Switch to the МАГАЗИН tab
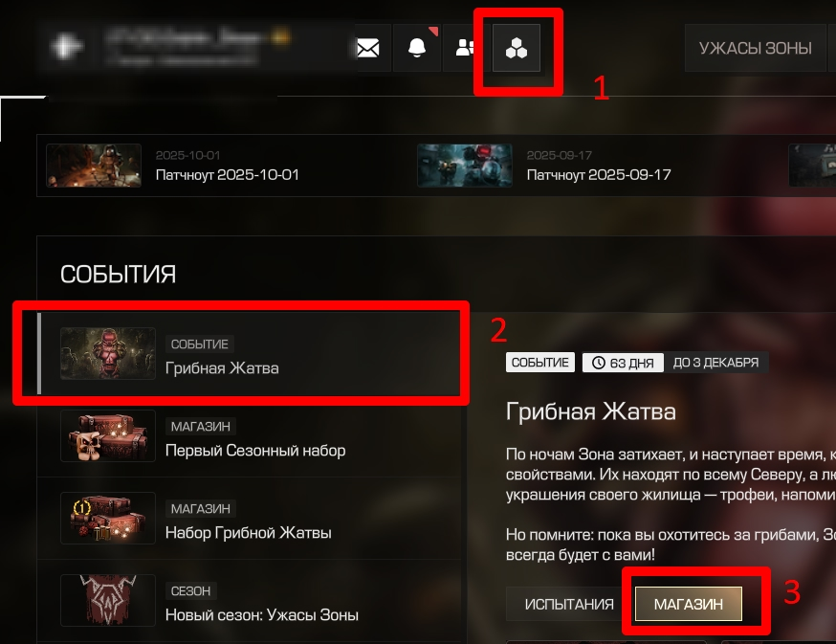Viewport: 836px width, 644px height. [689, 604]
